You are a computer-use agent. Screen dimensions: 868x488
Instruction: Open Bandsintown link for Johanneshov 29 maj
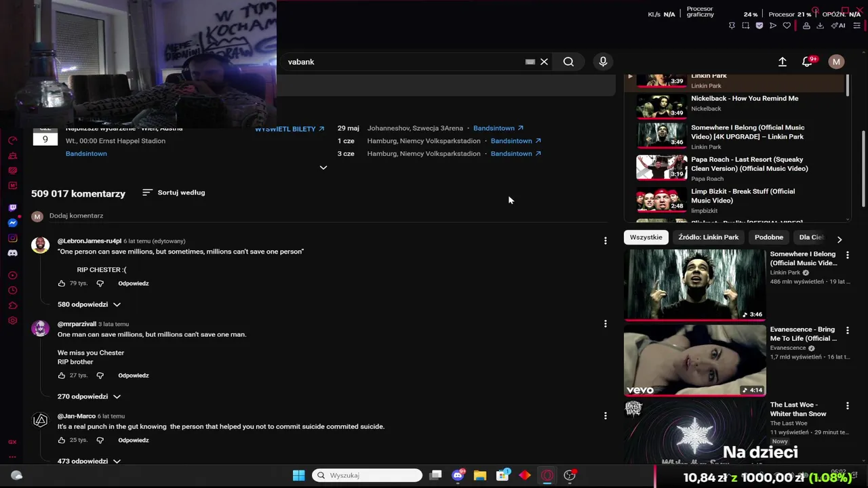498,128
